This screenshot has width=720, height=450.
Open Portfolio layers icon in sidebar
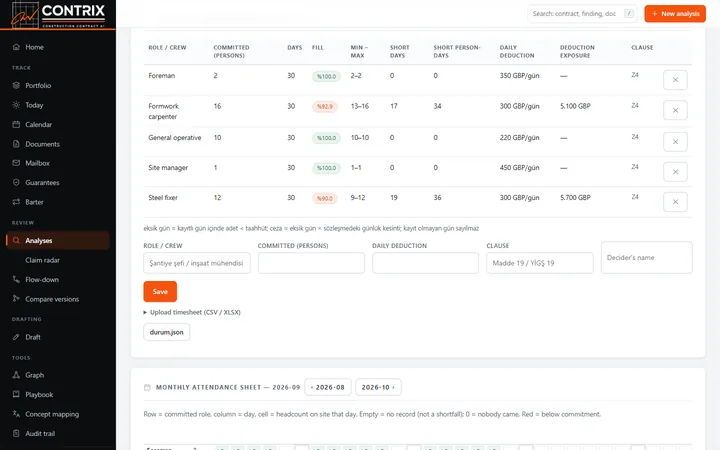tap(16, 85)
